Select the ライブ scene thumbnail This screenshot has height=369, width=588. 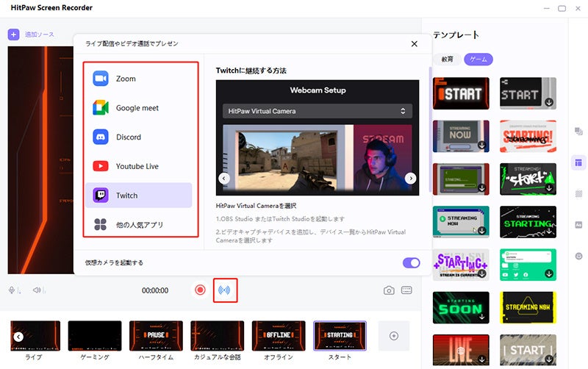(x=35, y=336)
